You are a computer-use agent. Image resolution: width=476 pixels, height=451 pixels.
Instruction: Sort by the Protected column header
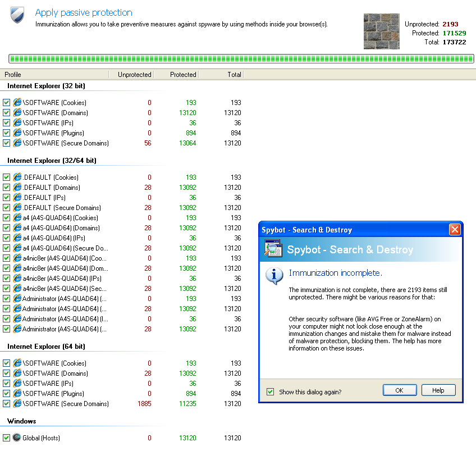pyautogui.click(x=176, y=74)
